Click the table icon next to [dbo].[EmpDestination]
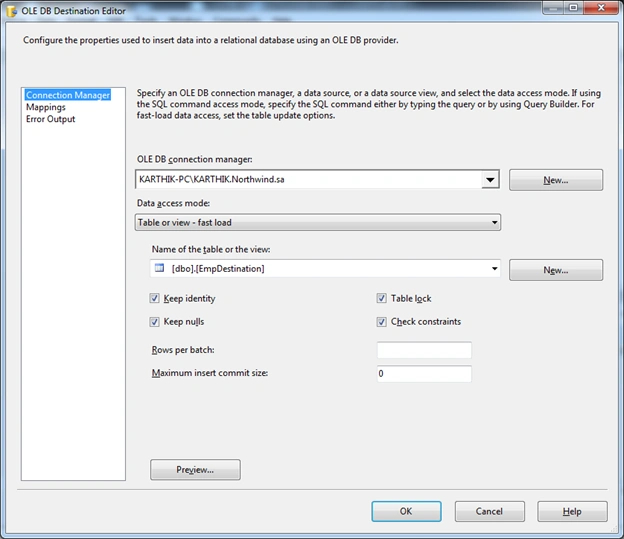 click(160, 268)
